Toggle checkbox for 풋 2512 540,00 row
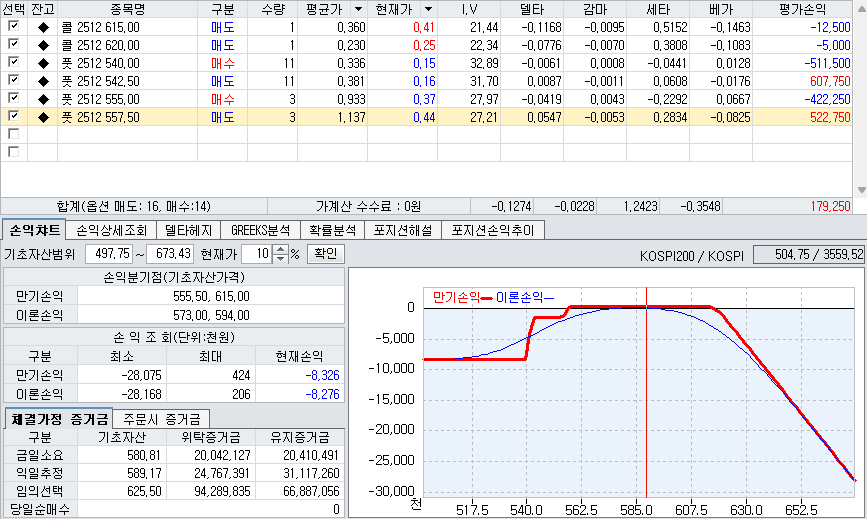 pos(14,62)
